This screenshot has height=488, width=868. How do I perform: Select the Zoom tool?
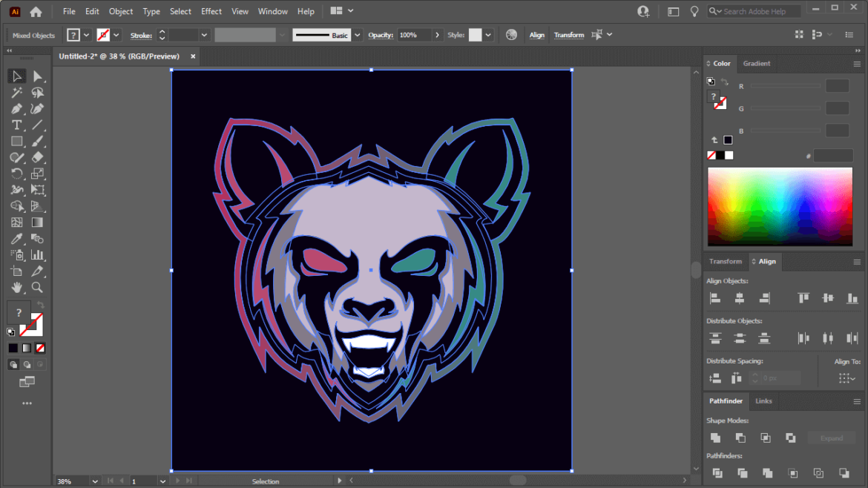[38, 288]
